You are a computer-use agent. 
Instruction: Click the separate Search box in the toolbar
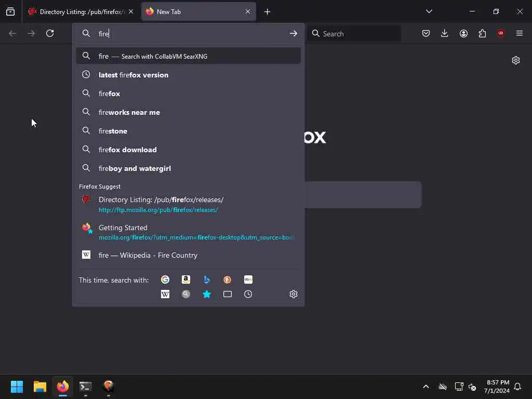pos(354,34)
